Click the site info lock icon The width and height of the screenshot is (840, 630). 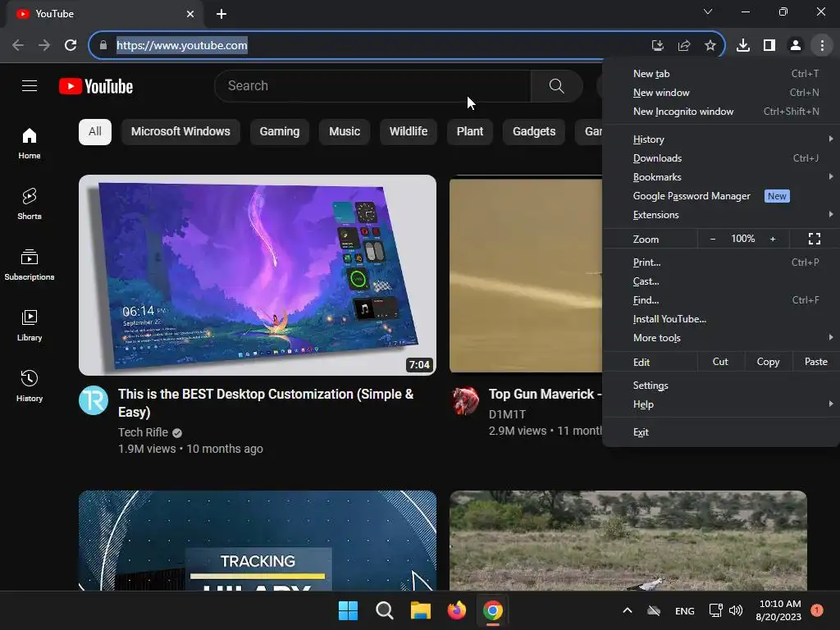pos(103,45)
